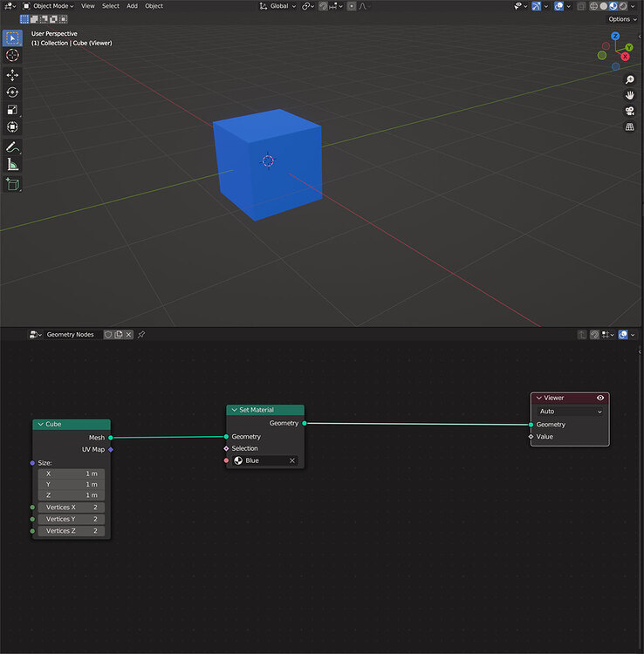Toggle viewport overlays

[558, 6]
